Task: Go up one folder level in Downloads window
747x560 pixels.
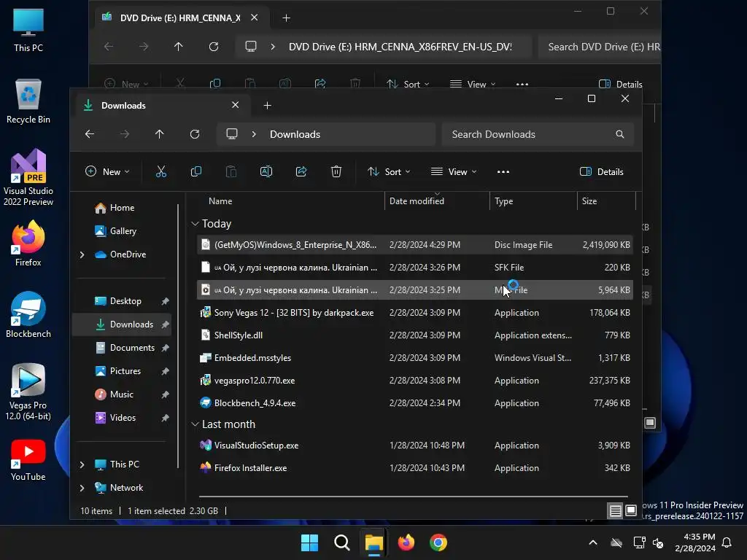Action: coord(160,134)
